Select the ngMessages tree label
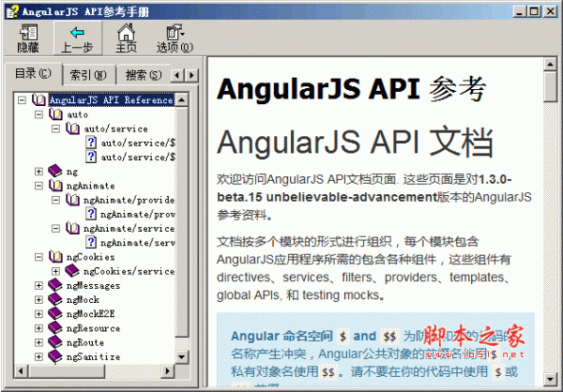This screenshot has height=392, width=563. pyautogui.click(x=93, y=286)
